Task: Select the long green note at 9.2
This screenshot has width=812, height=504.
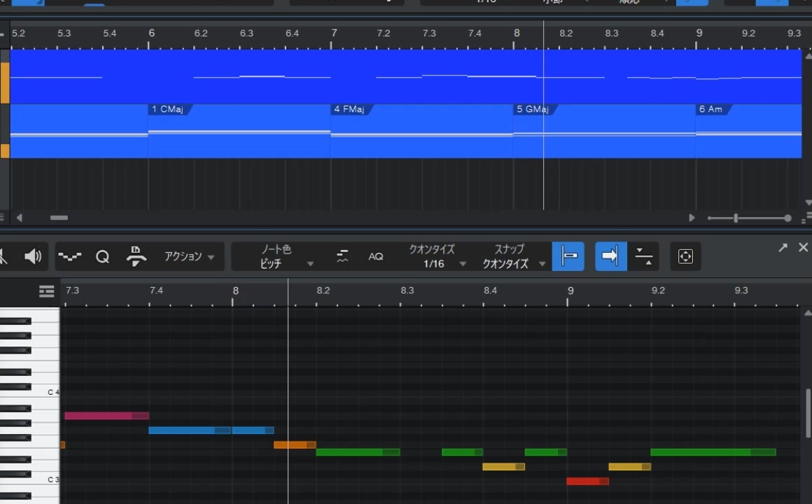Action: 713,452
